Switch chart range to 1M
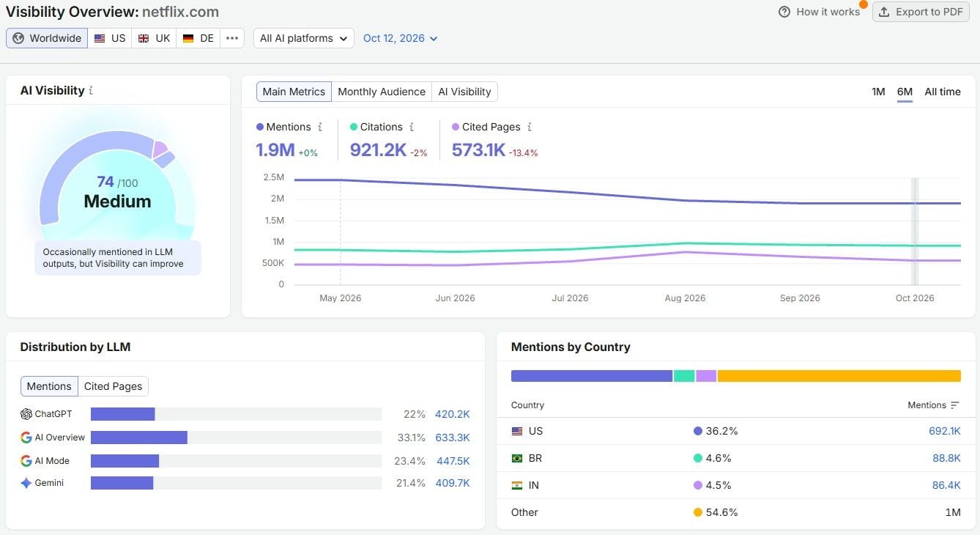The width and height of the screenshot is (980, 535). click(878, 92)
